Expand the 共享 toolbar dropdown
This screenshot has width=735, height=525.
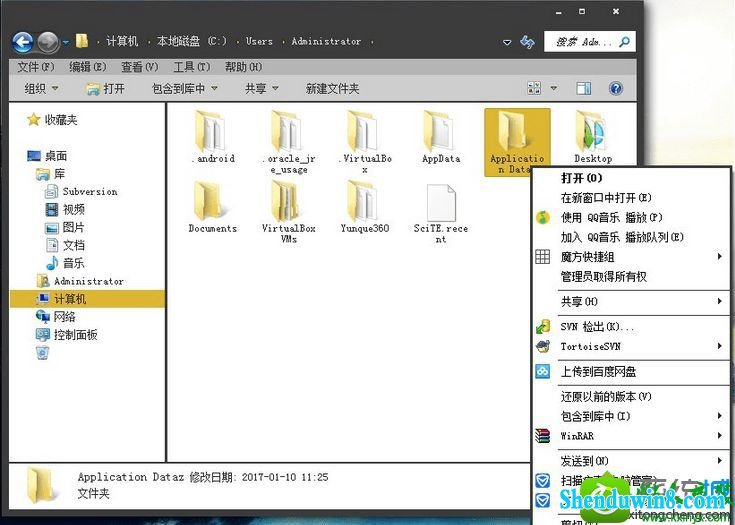(x=262, y=88)
